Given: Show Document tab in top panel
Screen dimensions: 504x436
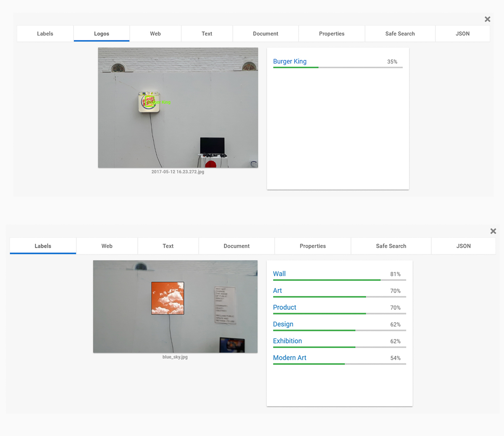Looking at the screenshot, I should click(265, 34).
